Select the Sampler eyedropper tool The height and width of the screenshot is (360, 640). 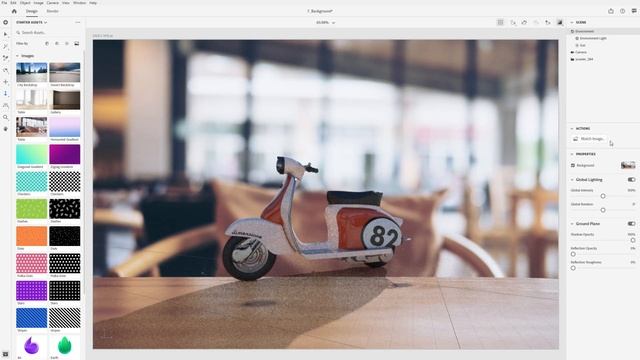pos(5,58)
